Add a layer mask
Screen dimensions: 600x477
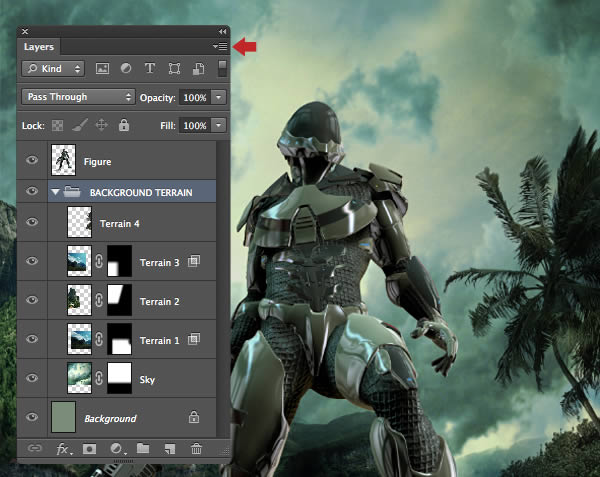[89, 448]
